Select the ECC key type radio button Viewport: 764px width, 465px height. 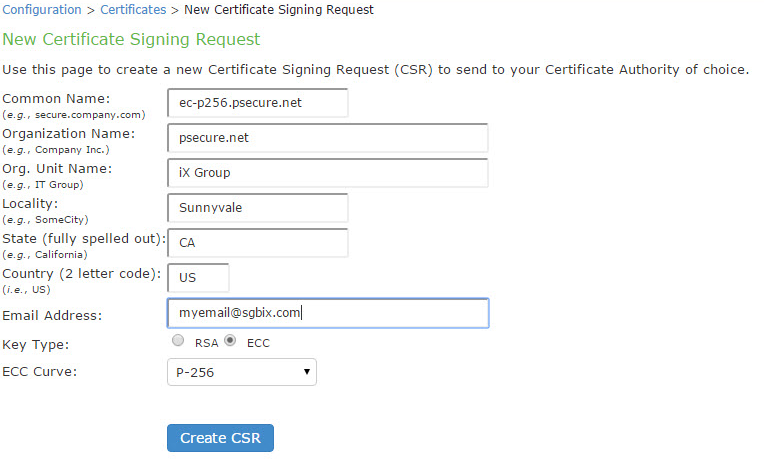click(x=231, y=341)
